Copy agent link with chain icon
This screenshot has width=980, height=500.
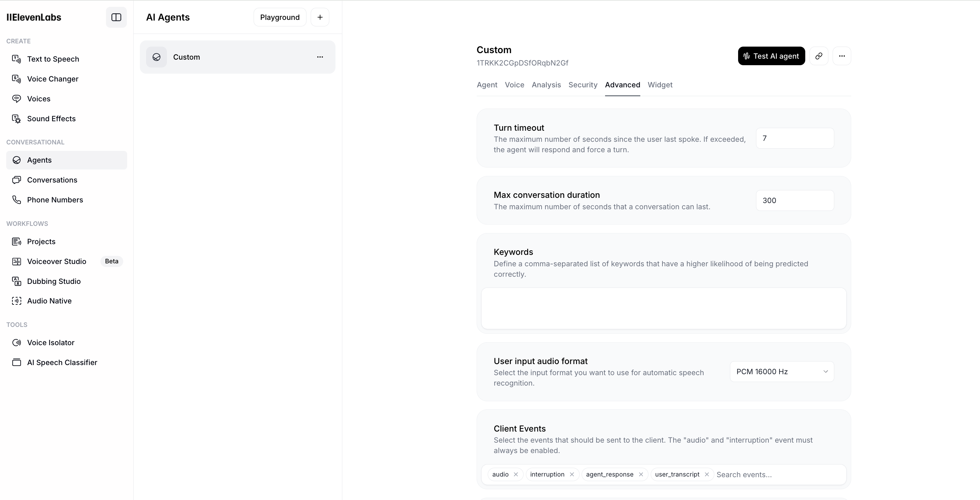click(819, 56)
